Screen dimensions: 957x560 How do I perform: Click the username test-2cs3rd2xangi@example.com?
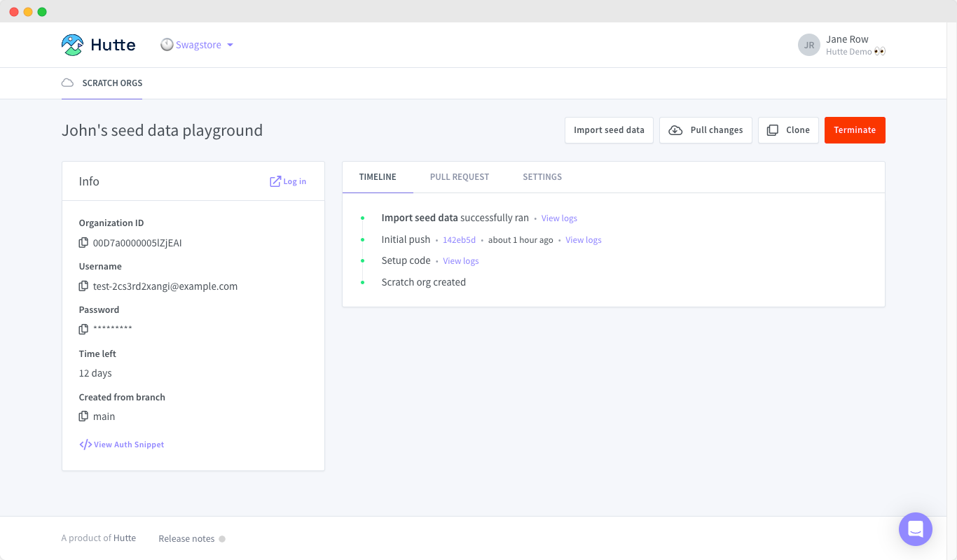tap(165, 286)
